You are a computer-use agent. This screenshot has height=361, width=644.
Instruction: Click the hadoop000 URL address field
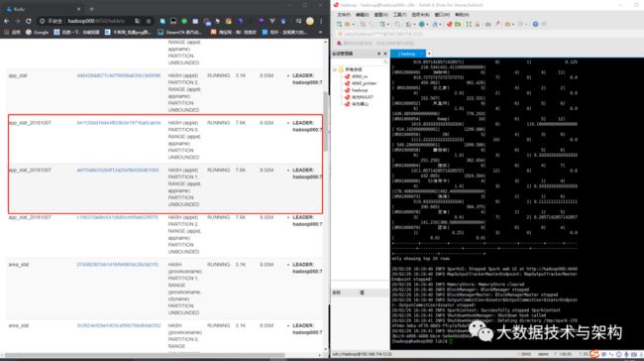point(96,21)
